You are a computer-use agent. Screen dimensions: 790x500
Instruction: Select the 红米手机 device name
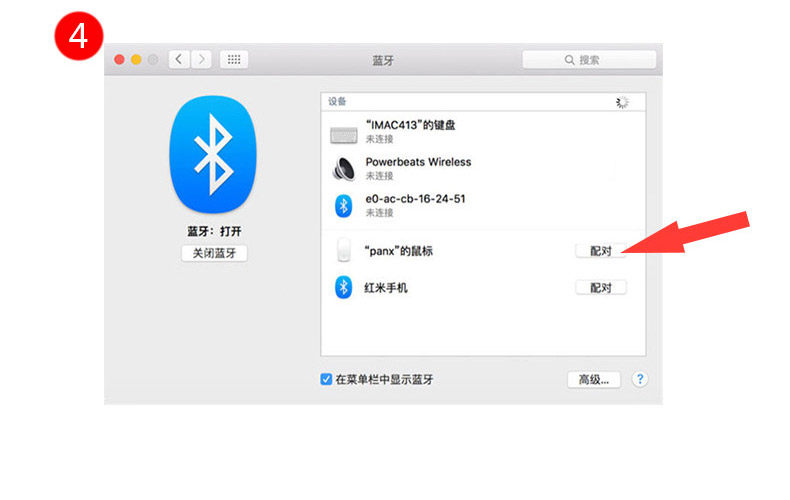[385, 288]
